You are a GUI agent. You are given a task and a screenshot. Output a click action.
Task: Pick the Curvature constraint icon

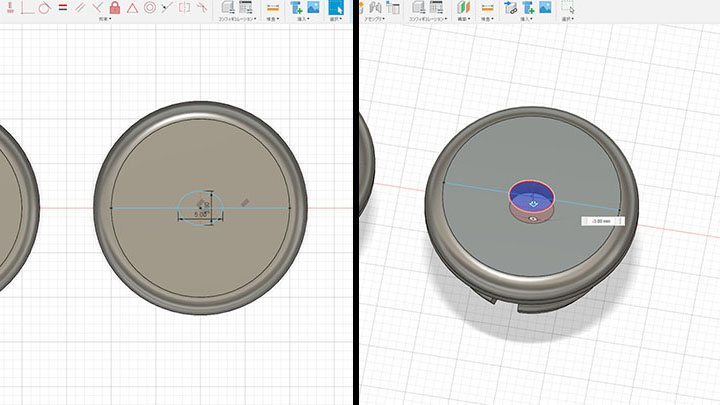tap(202, 7)
